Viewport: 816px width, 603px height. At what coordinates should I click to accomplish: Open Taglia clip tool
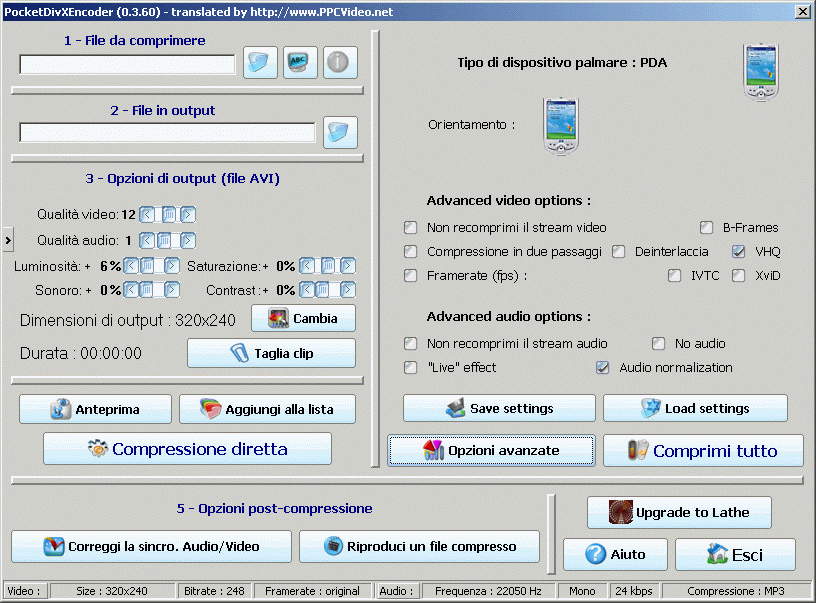tap(271, 353)
